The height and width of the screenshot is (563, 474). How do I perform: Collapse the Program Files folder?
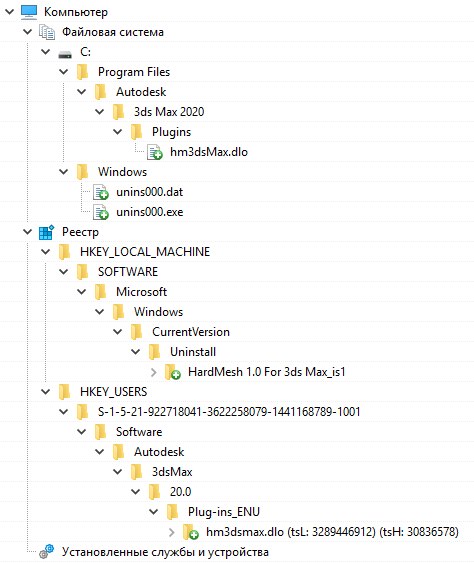point(64,72)
